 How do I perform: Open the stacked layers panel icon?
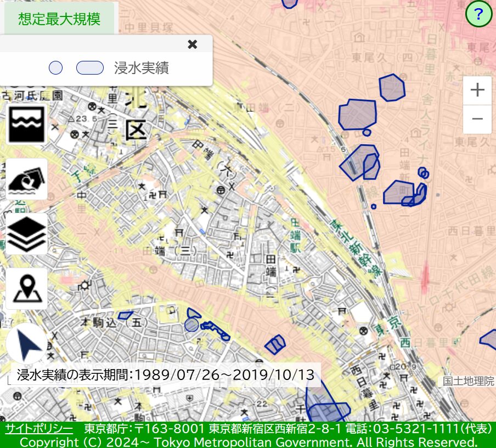[27, 234]
